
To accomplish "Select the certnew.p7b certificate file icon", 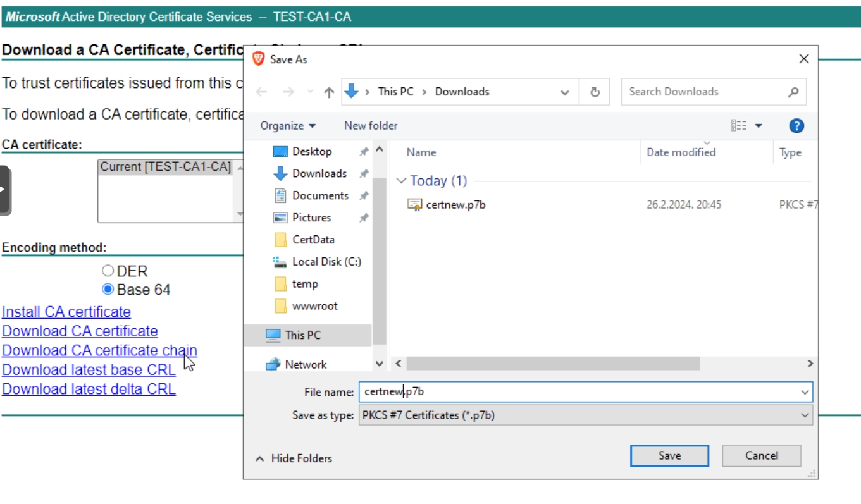I will (x=414, y=204).
